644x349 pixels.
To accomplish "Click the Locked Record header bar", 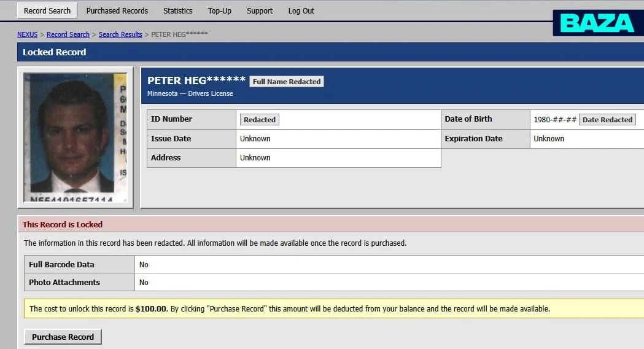I will tap(331, 52).
